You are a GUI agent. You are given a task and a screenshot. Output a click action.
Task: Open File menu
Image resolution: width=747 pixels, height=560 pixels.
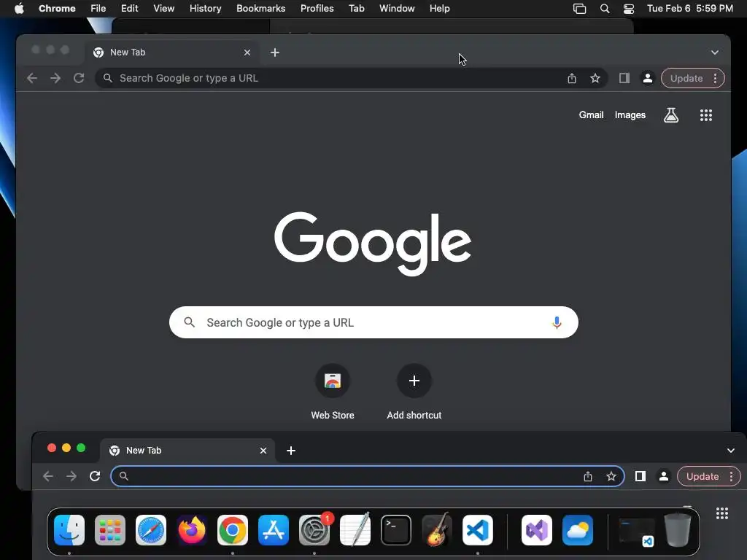[98, 9]
